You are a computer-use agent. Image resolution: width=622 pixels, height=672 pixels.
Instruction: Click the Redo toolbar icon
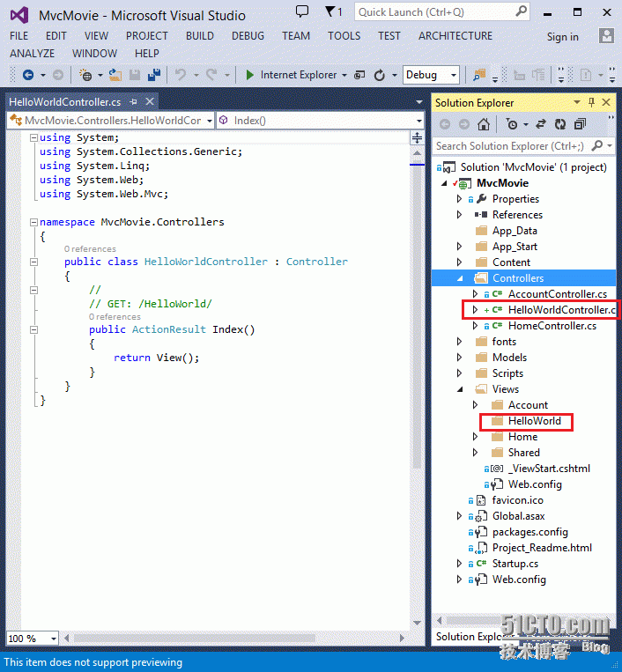pyautogui.click(x=211, y=75)
